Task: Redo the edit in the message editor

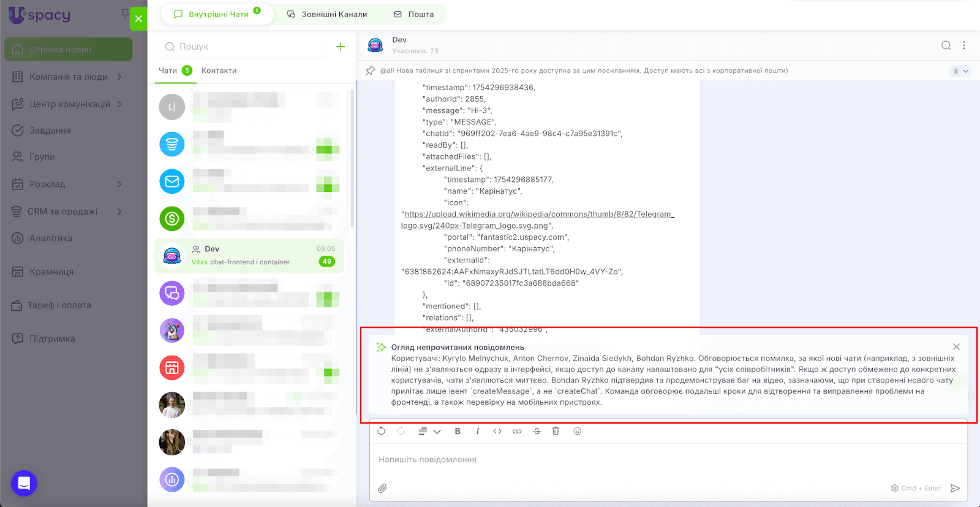Action: coord(401,431)
